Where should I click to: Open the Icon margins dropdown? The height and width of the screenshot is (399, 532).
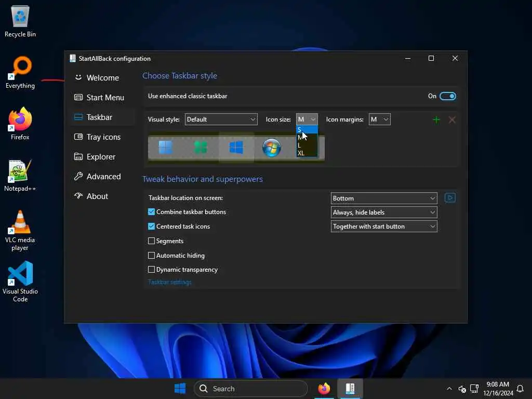point(379,119)
